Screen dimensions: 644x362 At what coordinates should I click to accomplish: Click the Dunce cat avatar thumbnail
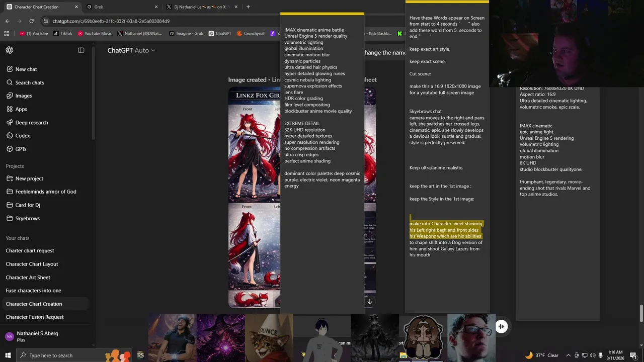click(x=268, y=338)
